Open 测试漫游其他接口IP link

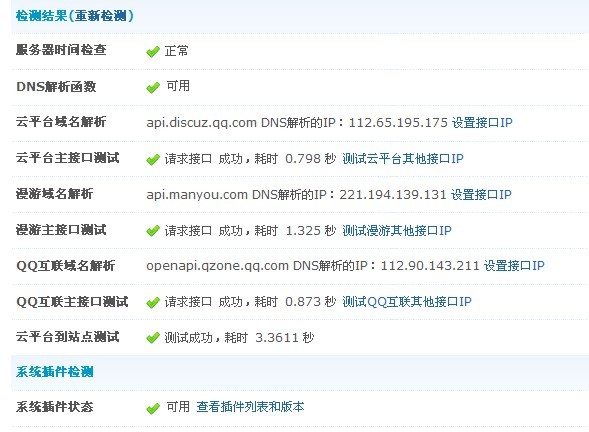click(397, 230)
